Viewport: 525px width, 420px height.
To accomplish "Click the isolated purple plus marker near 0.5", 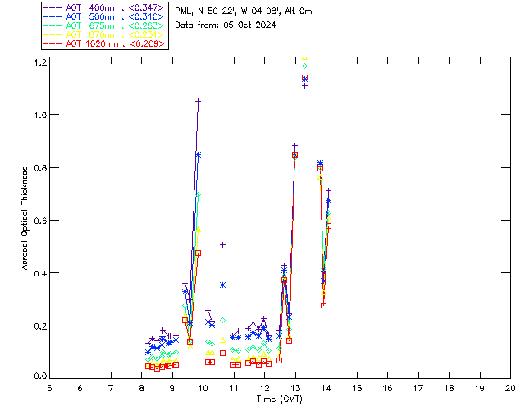I will coord(222,244).
